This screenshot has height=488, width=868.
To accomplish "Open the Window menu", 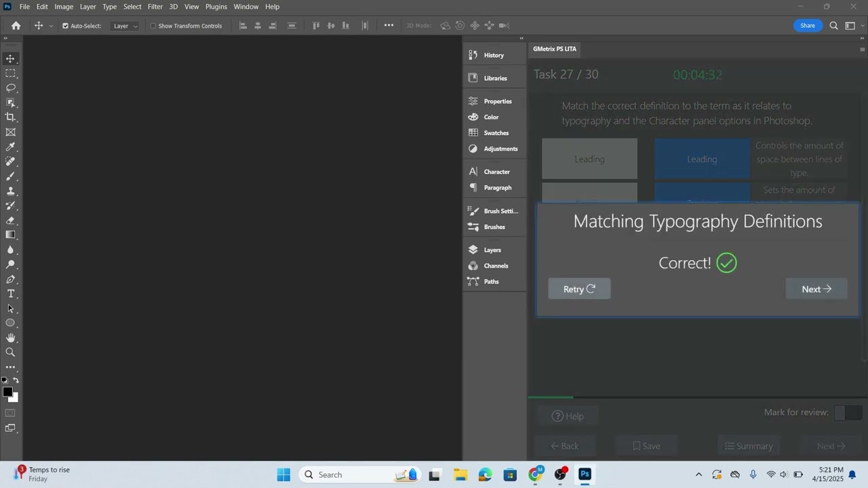I will coord(245,7).
